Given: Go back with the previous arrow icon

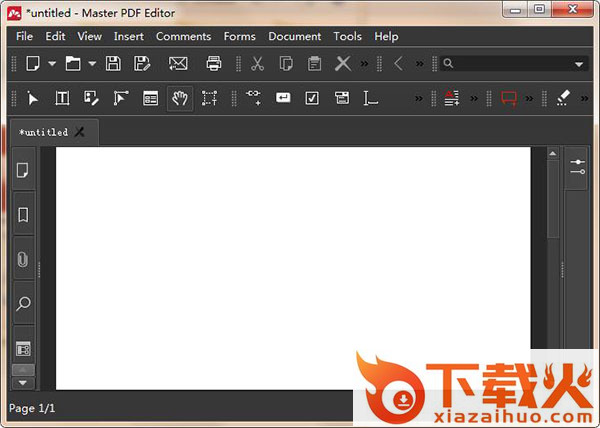Looking at the screenshot, I should [x=398, y=63].
